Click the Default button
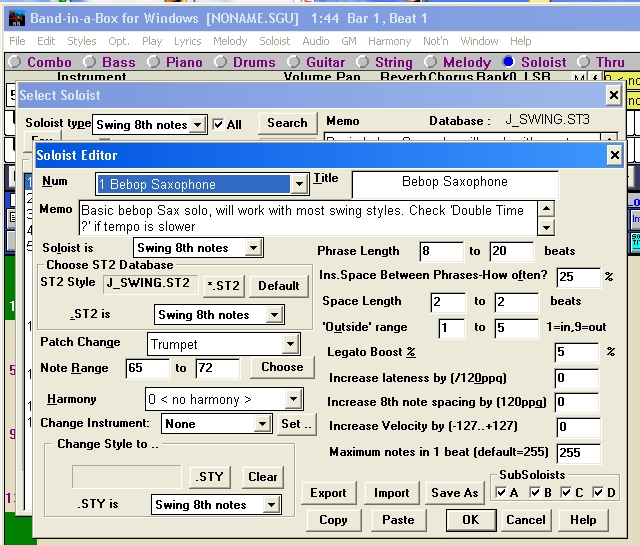 click(279, 286)
